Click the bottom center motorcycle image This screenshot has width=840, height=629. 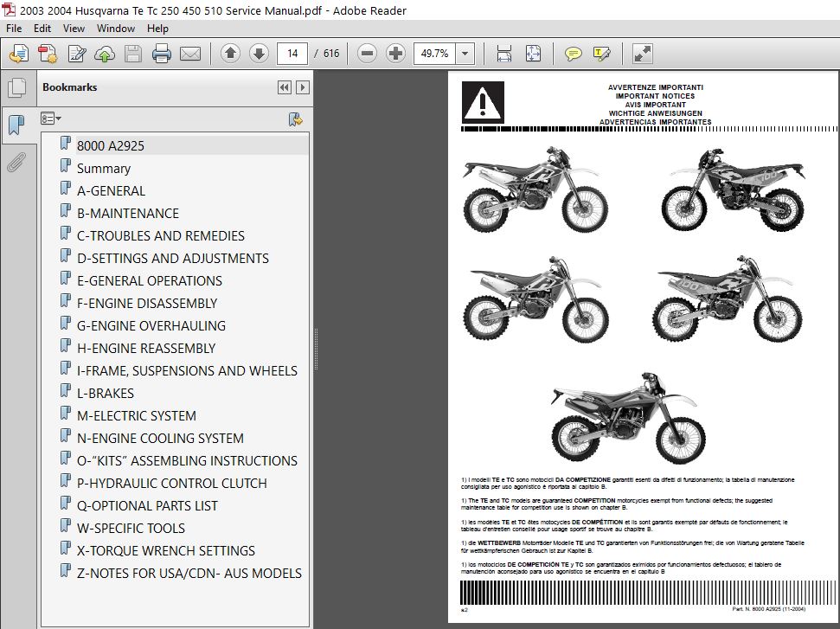(628, 417)
